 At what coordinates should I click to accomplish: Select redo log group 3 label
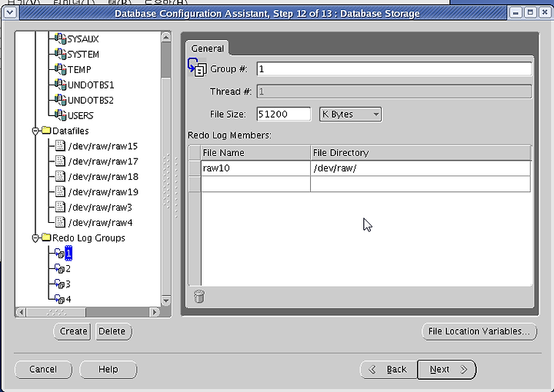click(x=68, y=284)
